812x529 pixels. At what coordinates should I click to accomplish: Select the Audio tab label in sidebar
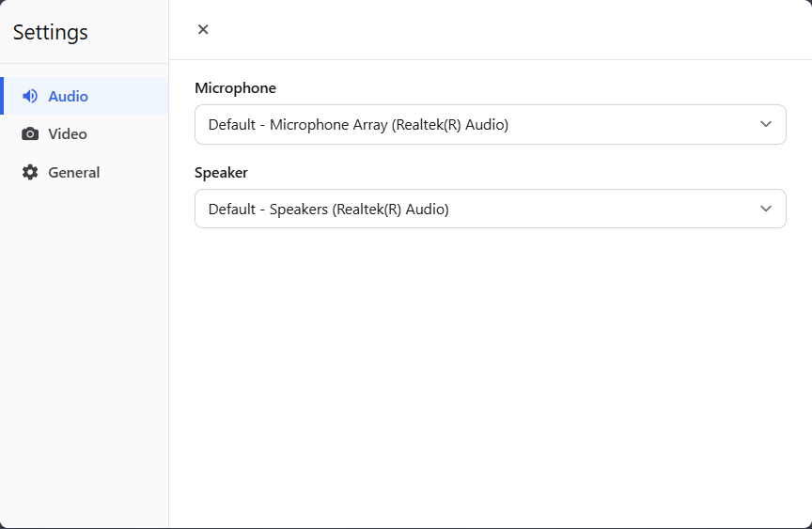(x=69, y=96)
